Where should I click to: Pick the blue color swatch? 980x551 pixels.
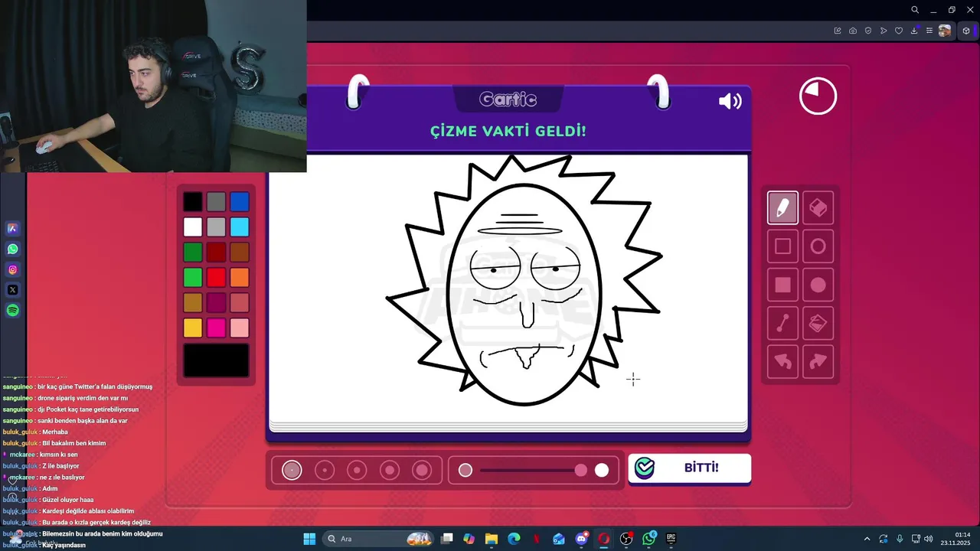pyautogui.click(x=240, y=202)
